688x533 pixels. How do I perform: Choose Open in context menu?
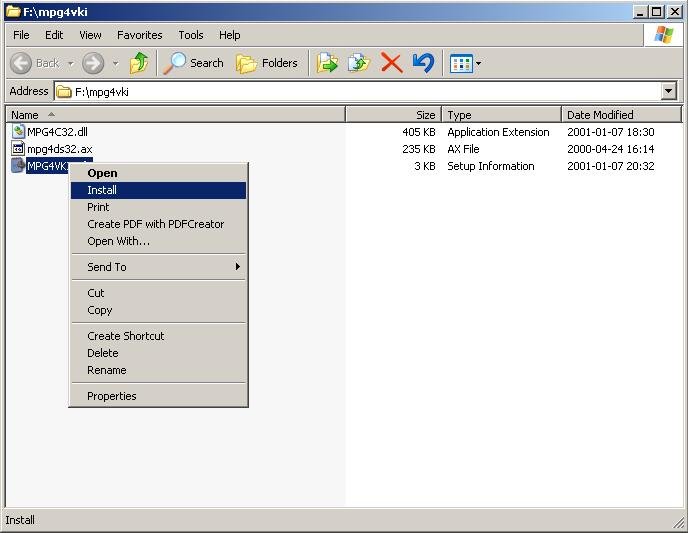coord(158,173)
